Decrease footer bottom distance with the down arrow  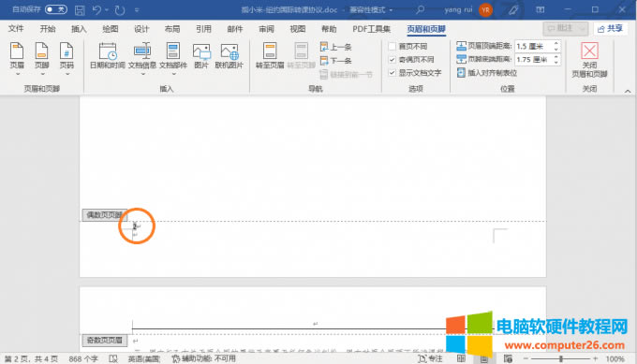pos(556,63)
